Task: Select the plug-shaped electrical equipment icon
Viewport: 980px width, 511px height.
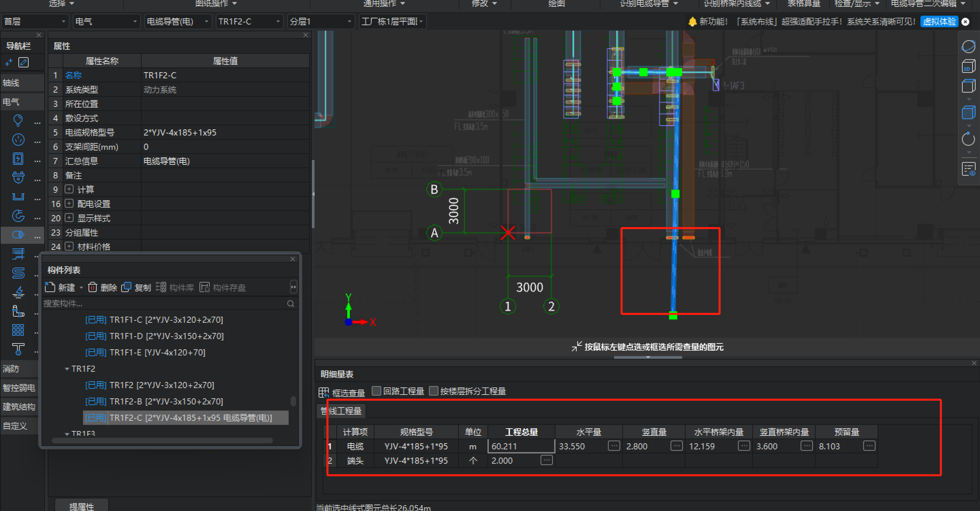Action: point(18,177)
